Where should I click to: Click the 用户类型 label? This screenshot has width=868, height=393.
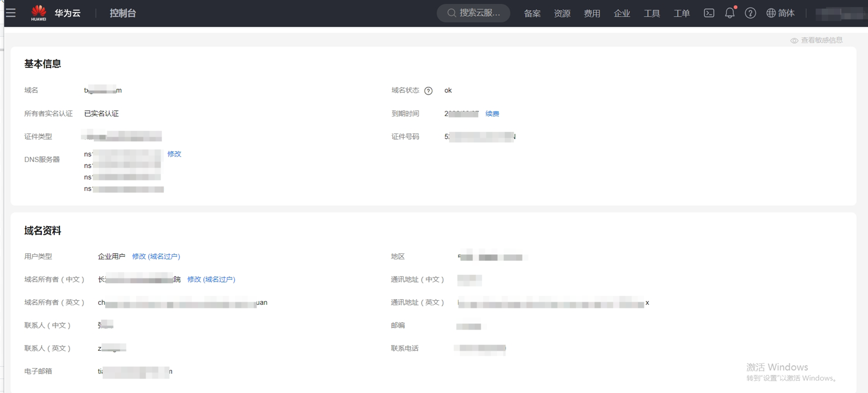pos(38,256)
